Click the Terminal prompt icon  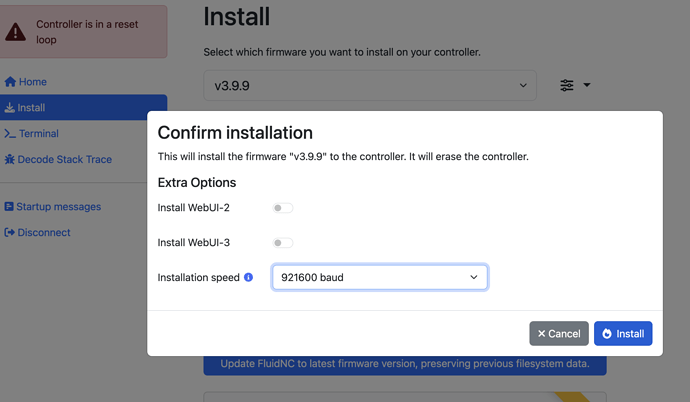(x=10, y=134)
